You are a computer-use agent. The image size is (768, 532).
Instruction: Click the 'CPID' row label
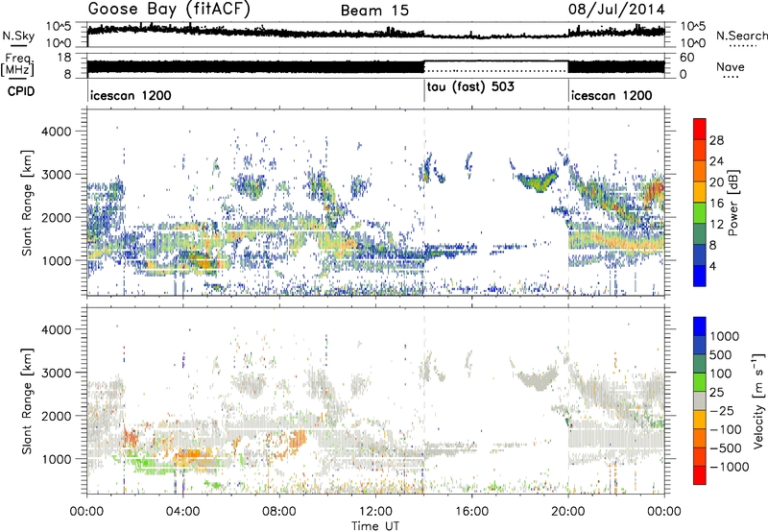coord(21,91)
